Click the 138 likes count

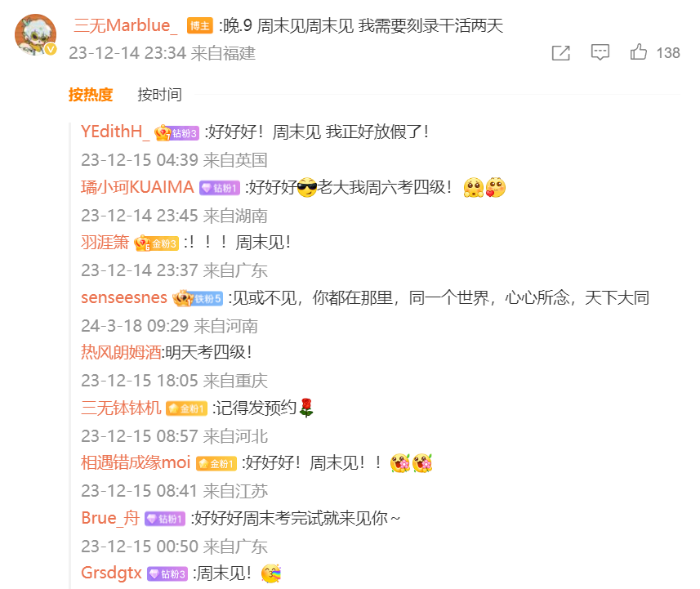point(668,53)
